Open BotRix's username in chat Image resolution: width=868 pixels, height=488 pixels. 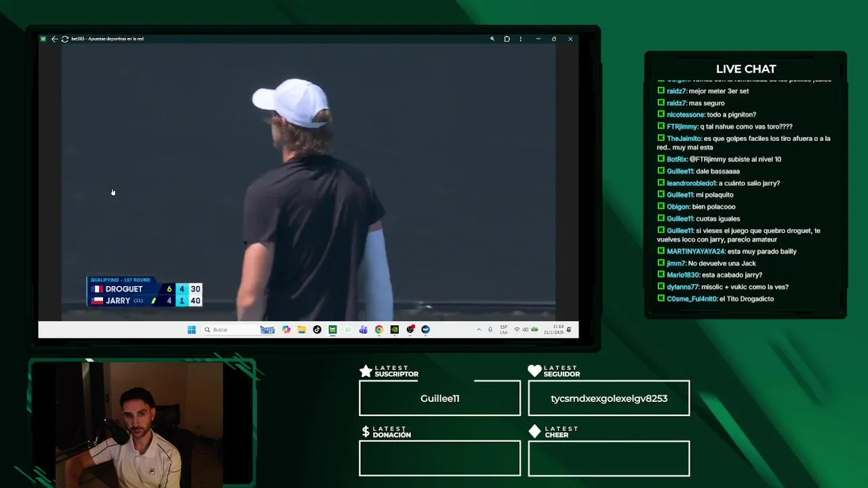pos(677,159)
